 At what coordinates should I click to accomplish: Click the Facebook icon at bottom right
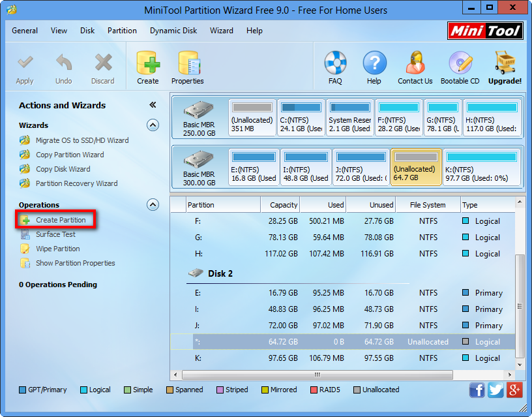tap(477, 390)
